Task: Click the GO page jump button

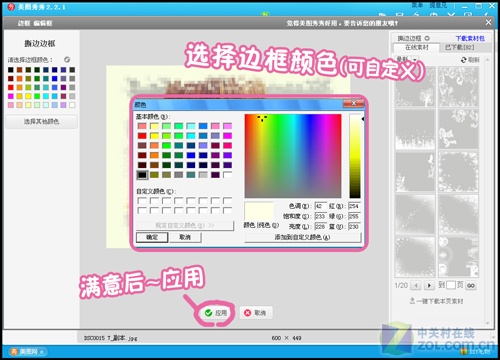Action: coord(471,285)
